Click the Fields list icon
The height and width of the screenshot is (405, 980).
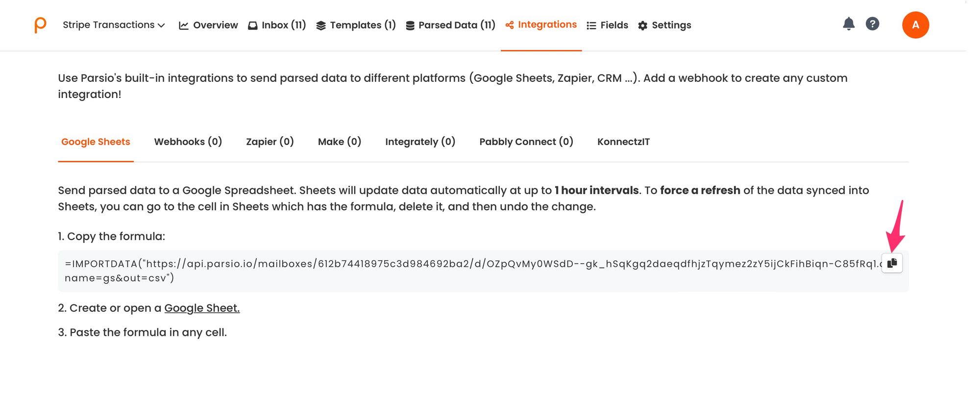(x=591, y=25)
